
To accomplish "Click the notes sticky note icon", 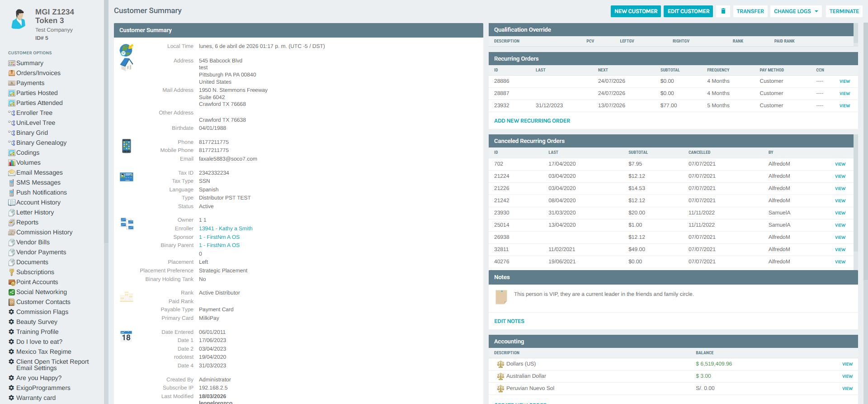I will coord(501,297).
